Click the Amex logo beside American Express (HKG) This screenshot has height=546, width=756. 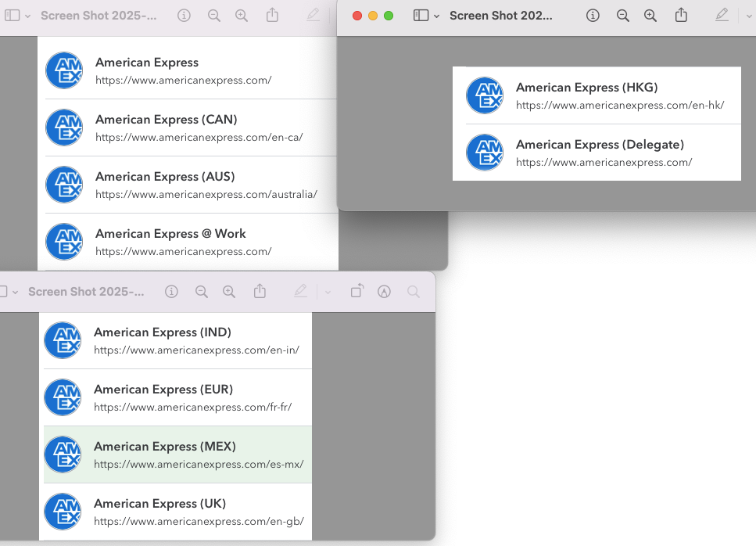pyautogui.click(x=485, y=95)
